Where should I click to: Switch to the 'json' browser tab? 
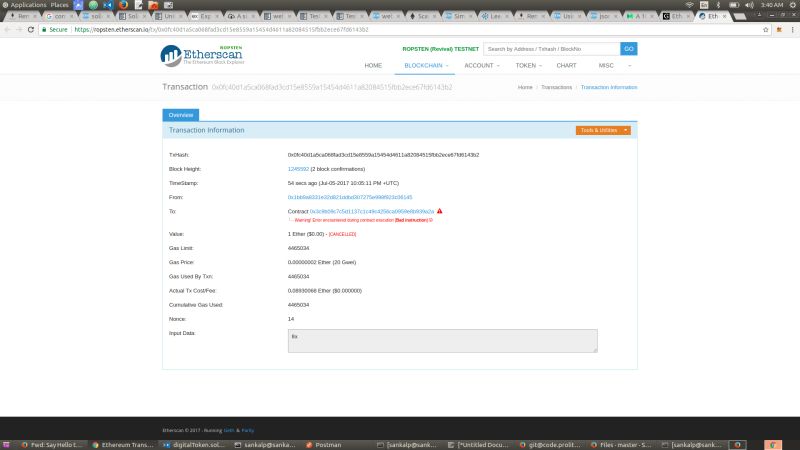pyautogui.click(x=604, y=16)
